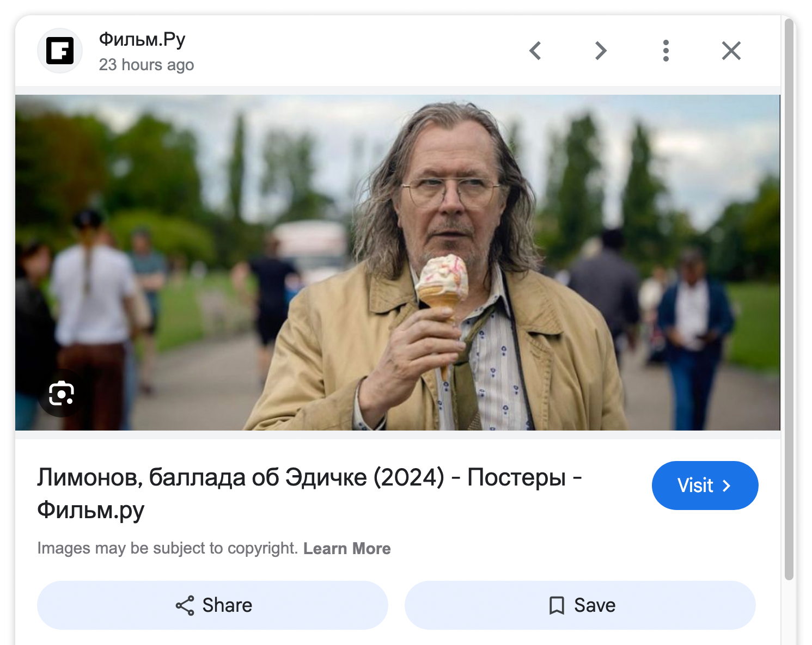The width and height of the screenshot is (812, 645).
Task: Click the share icon glyph
Action: 185,605
